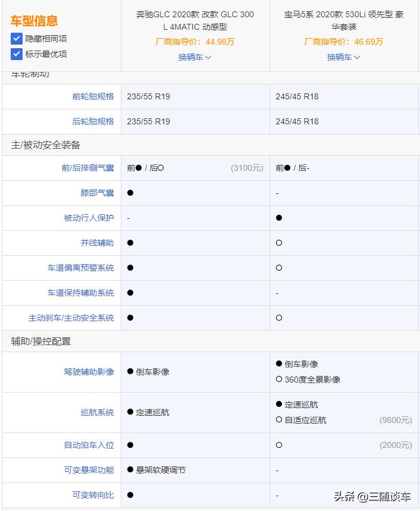Click the (2000元) auto parking price
The image size is (420, 511).
pos(396,445)
